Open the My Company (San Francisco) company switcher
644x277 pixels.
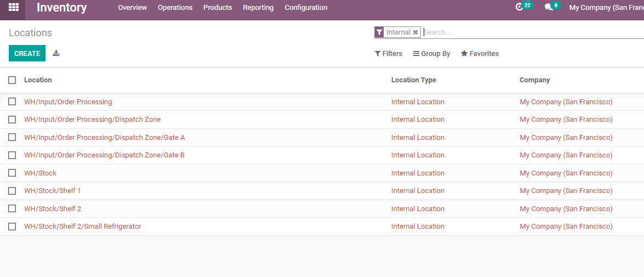click(x=606, y=8)
